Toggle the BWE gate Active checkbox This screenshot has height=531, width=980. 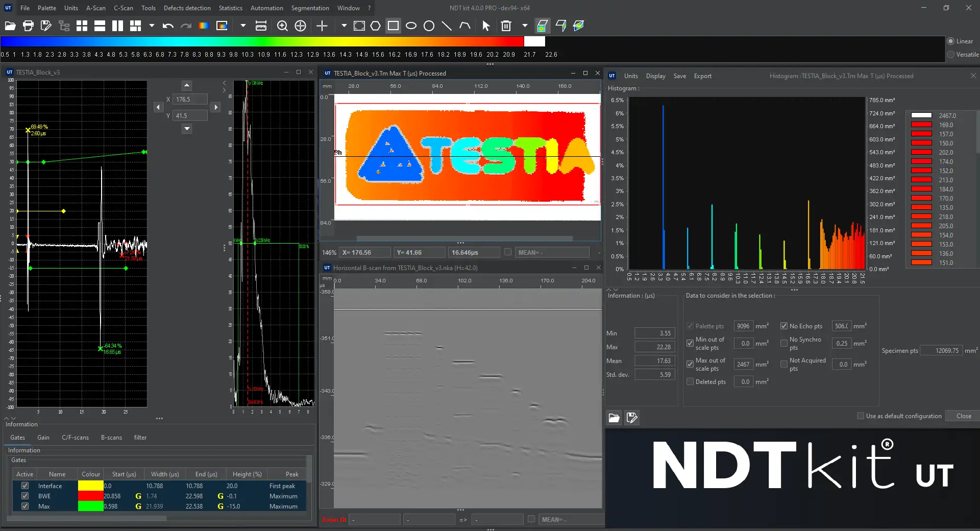tap(25, 496)
